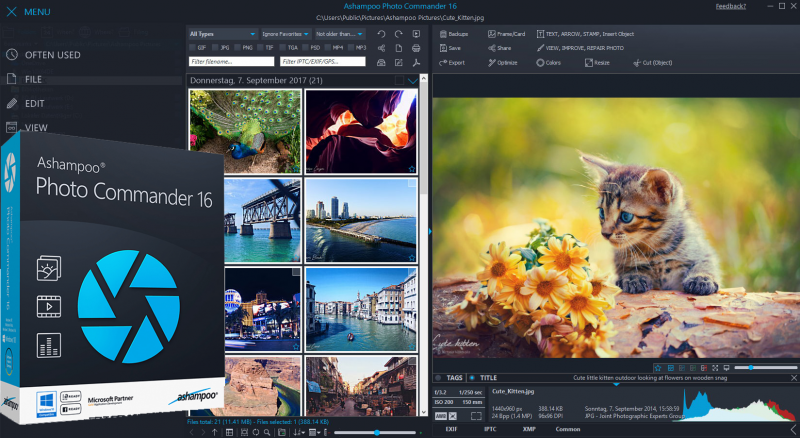Open the All Types dropdown
The height and width of the screenshot is (438, 800).
point(222,34)
